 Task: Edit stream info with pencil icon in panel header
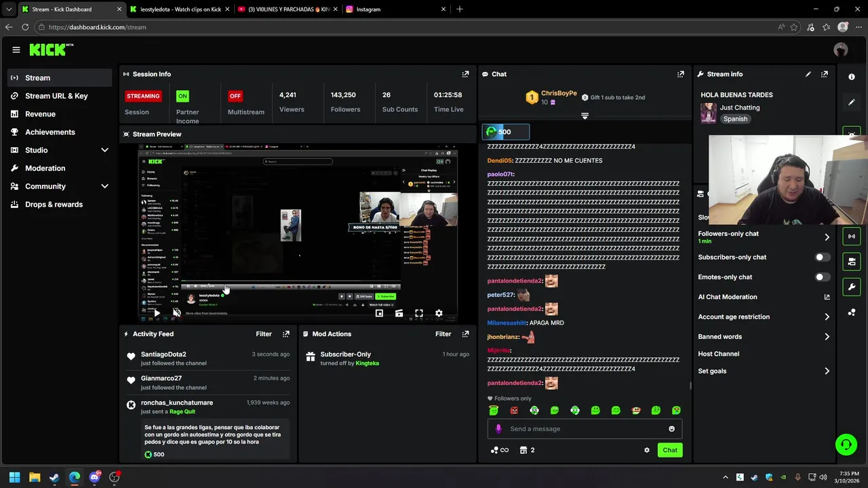coord(808,74)
